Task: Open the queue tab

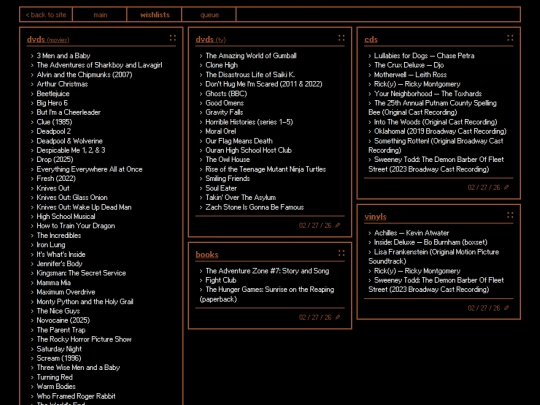Action: tap(209, 15)
